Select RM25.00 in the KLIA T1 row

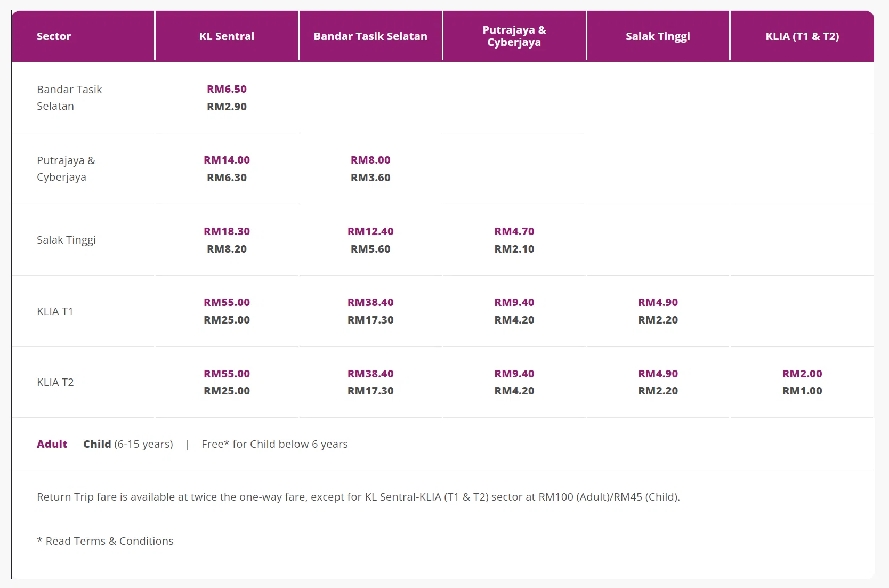coord(227,320)
